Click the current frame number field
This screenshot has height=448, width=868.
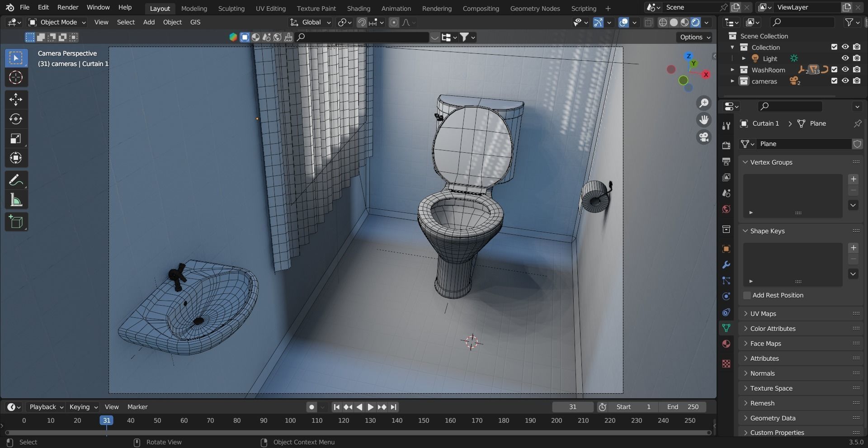point(573,407)
